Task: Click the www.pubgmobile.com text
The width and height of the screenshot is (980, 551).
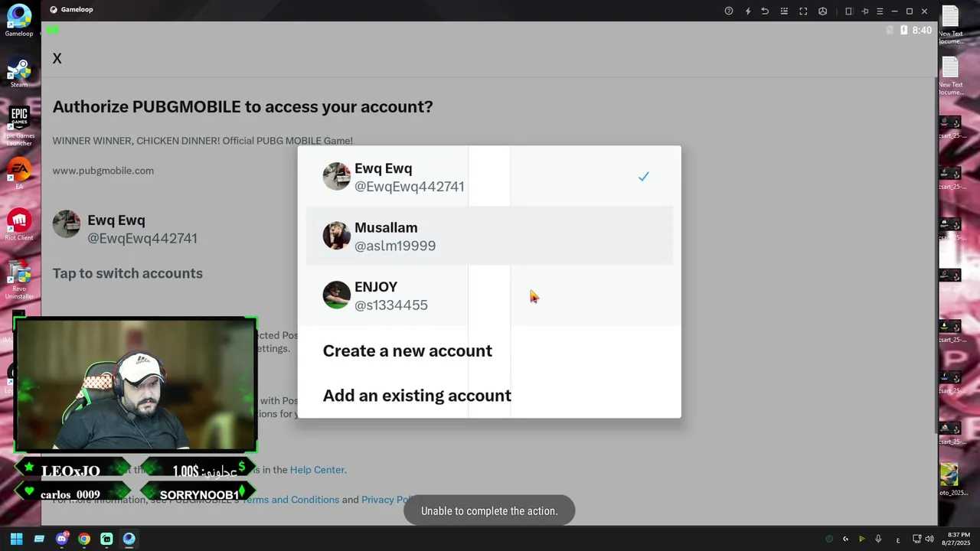Action: click(x=103, y=171)
